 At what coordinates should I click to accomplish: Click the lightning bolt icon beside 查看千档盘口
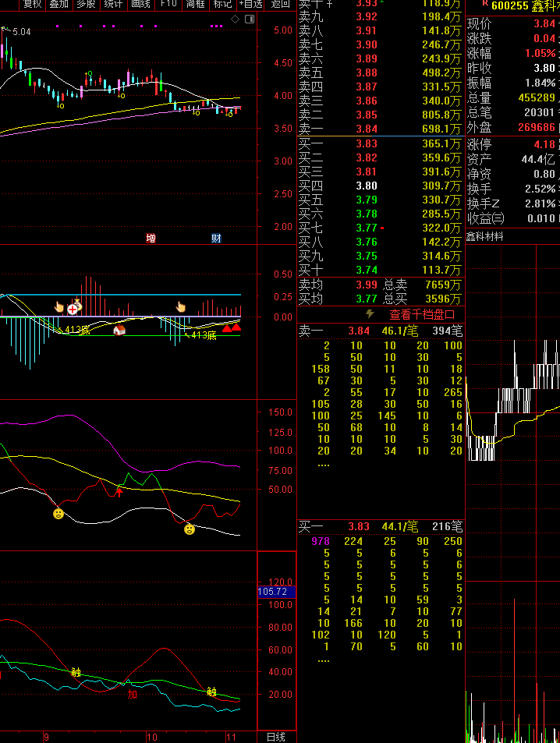point(370,314)
